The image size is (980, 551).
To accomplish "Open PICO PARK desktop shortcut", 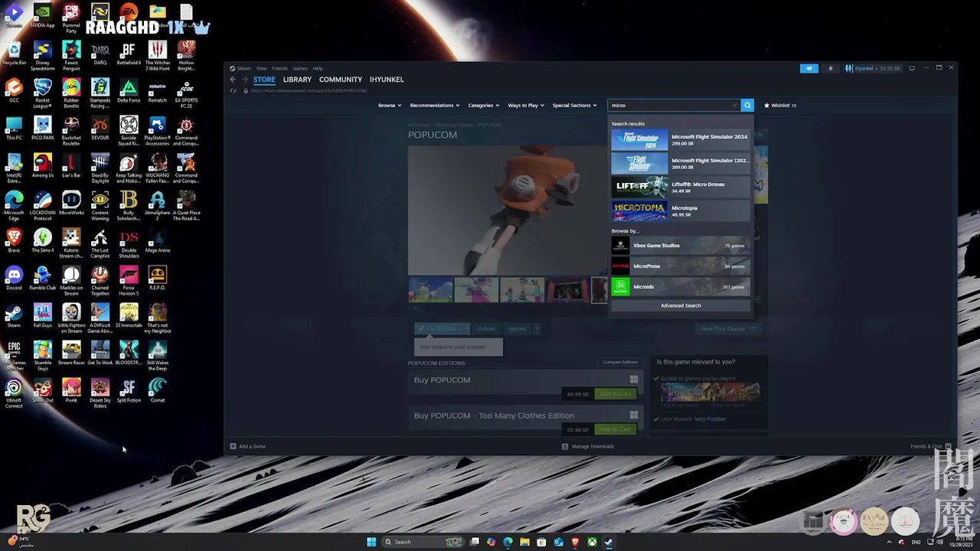I will click(x=42, y=129).
